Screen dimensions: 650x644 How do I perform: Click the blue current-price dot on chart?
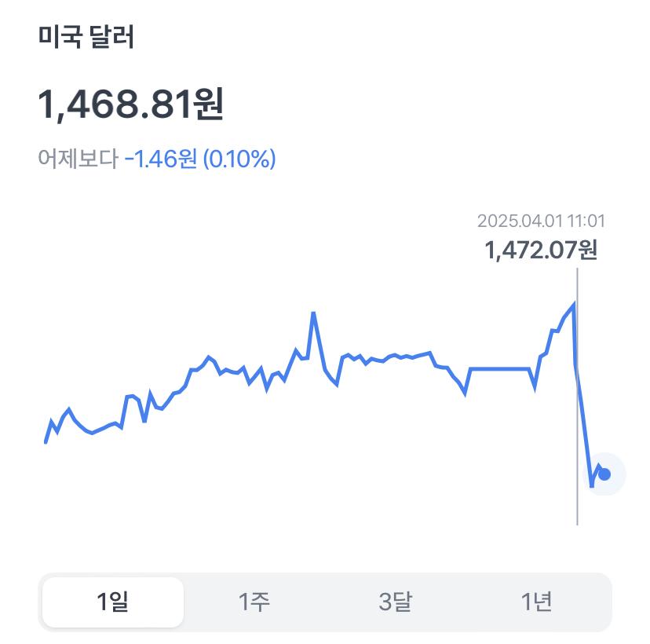604,474
